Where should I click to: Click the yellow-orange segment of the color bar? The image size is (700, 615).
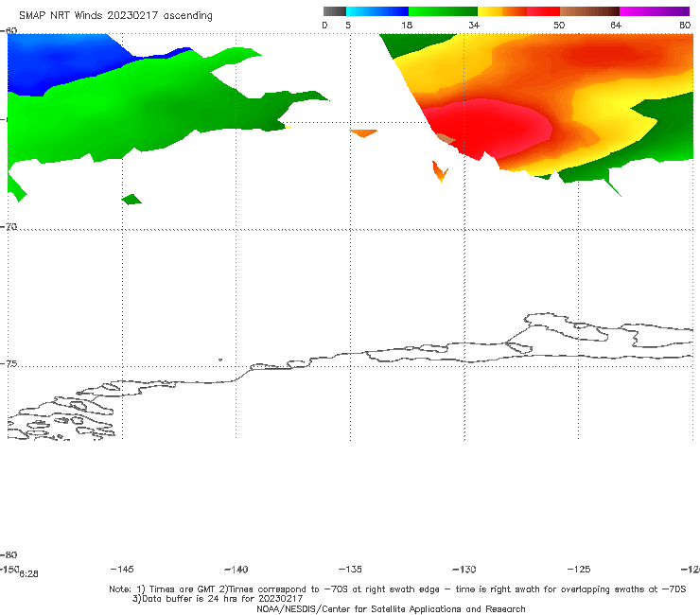click(502, 11)
